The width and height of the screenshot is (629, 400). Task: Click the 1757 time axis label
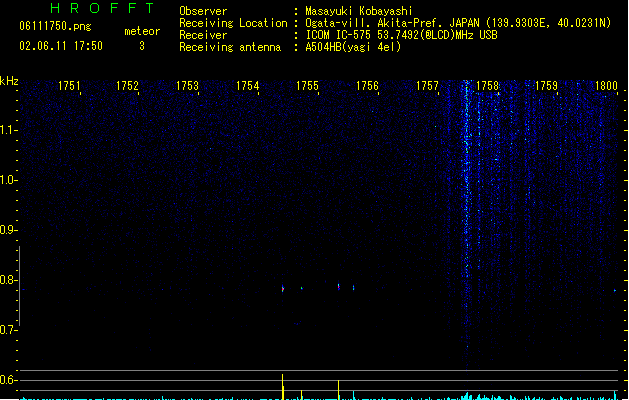pyautogui.click(x=428, y=86)
